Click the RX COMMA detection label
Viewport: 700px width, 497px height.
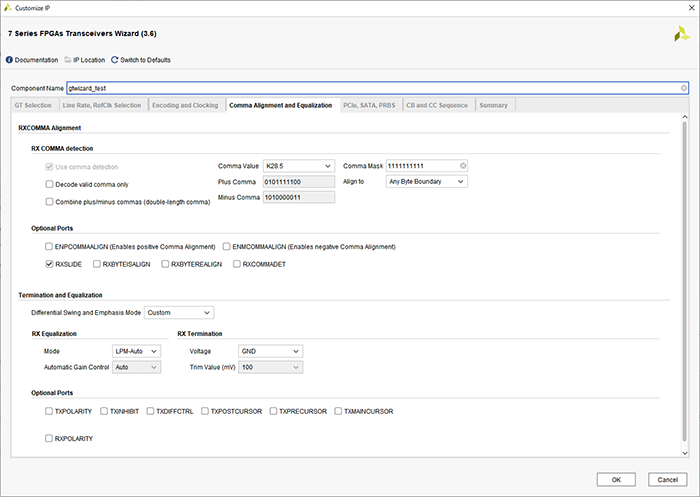point(62,148)
